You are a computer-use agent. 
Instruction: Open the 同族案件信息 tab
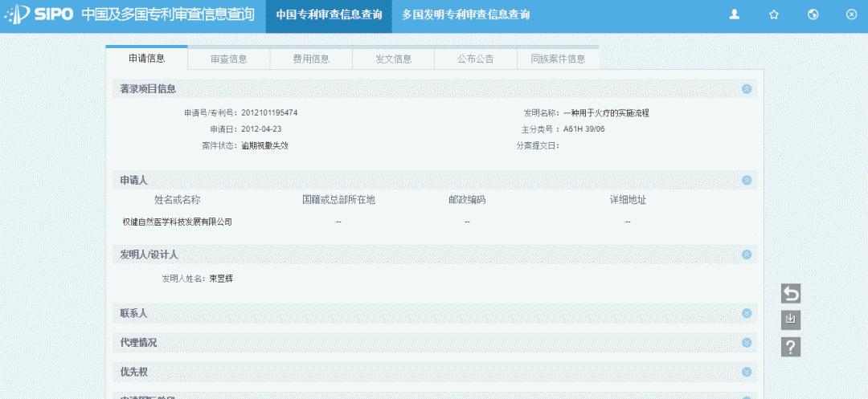pyautogui.click(x=558, y=59)
